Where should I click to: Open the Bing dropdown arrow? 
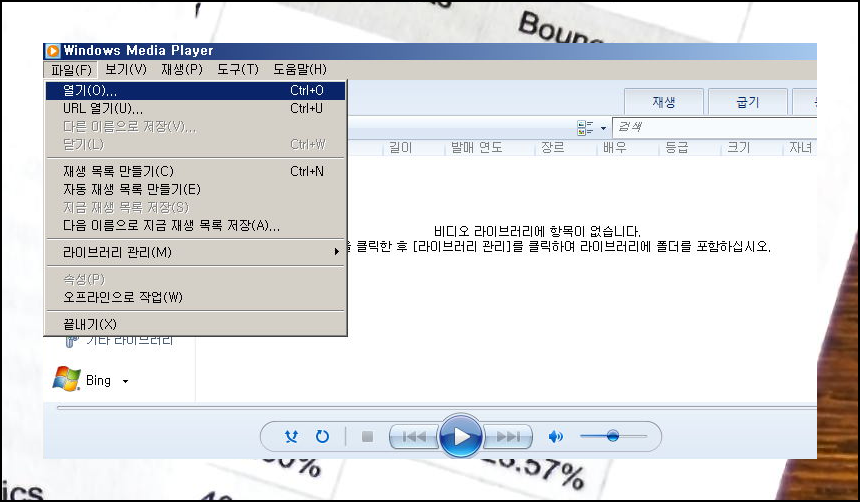click(x=125, y=381)
